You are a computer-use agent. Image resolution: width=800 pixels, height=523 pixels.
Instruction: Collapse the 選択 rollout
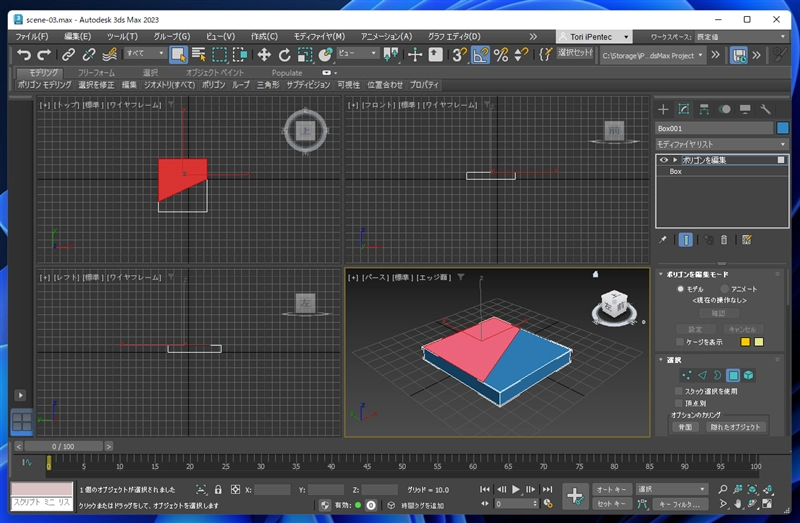(x=661, y=360)
